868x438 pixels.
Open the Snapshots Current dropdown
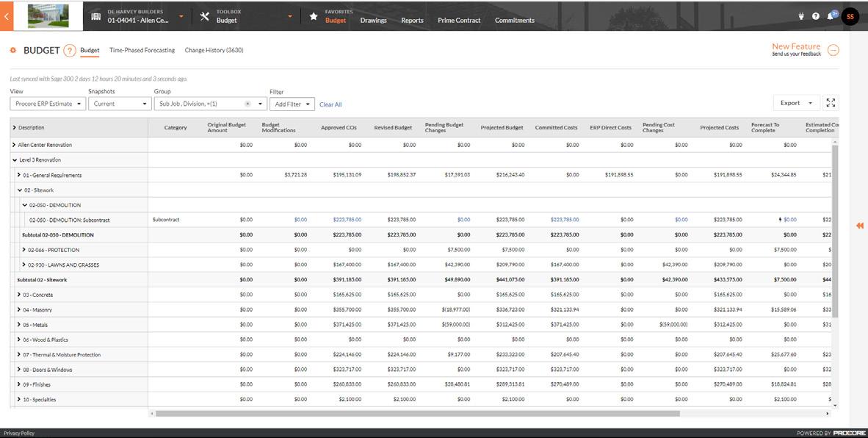coord(120,104)
